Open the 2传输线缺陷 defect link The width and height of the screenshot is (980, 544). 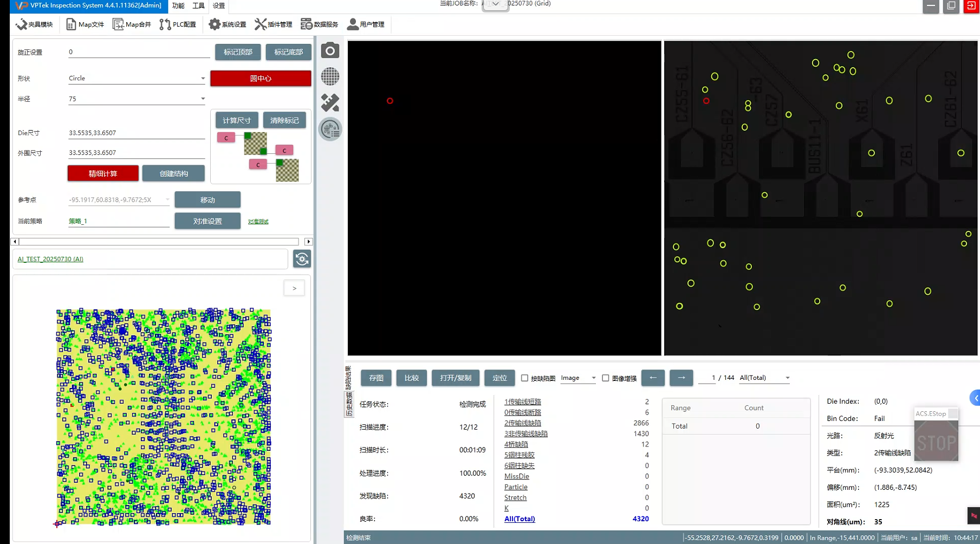click(522, 423)
